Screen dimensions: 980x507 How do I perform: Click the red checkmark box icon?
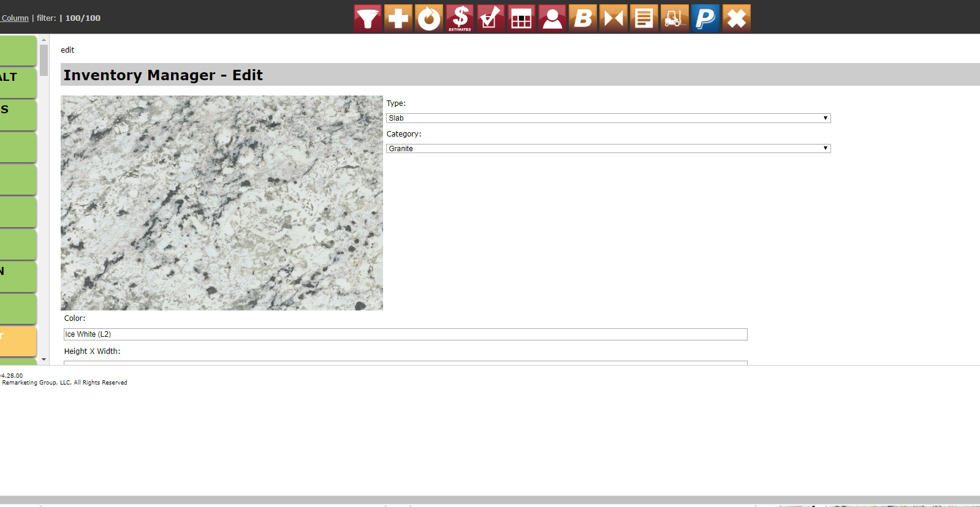490,18
